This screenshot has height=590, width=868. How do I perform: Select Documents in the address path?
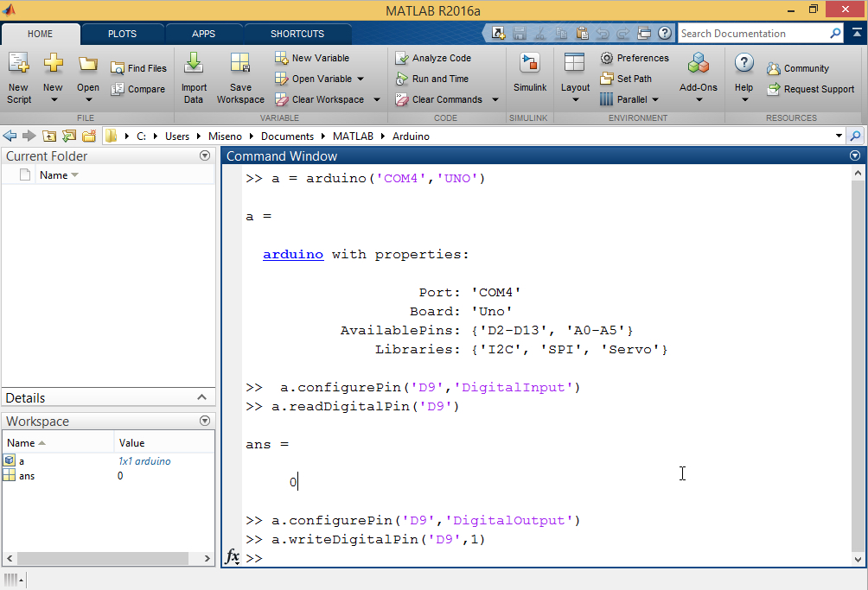tap(287, 136)
